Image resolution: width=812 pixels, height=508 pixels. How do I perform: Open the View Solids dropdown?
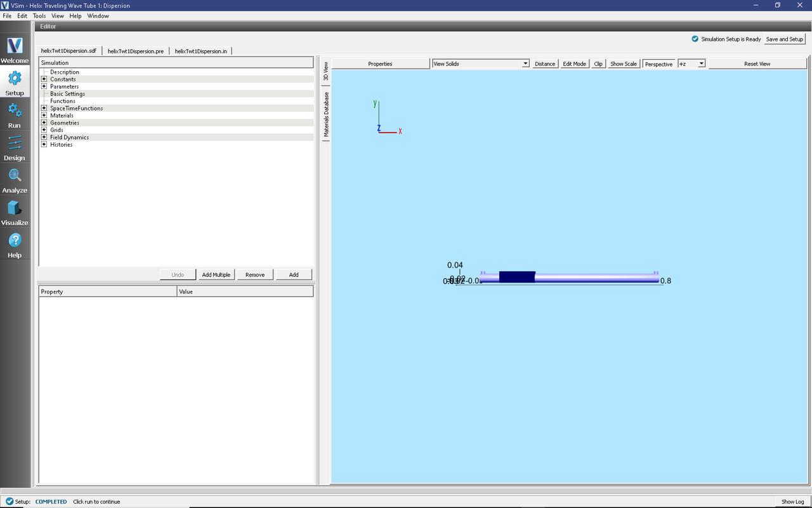[480, 63]
